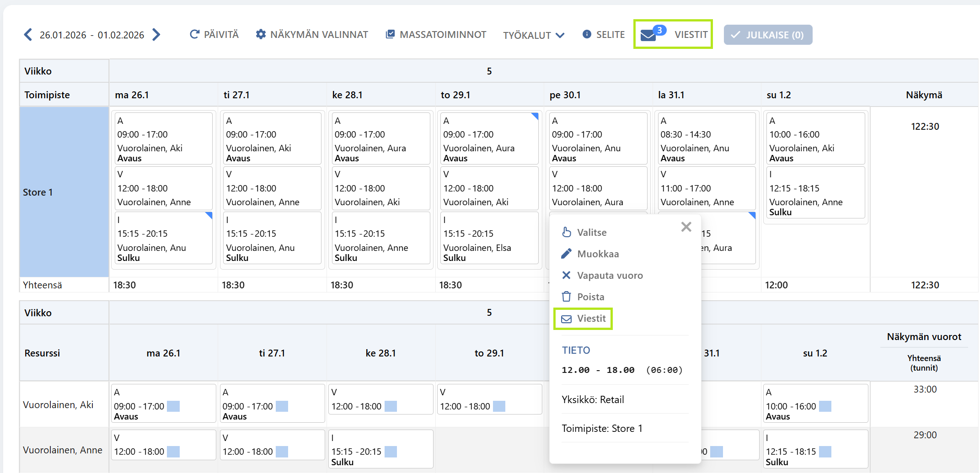Screen dimensions: 980x473
Task: Go to previous week with left chevron
Action: [28, 35]
